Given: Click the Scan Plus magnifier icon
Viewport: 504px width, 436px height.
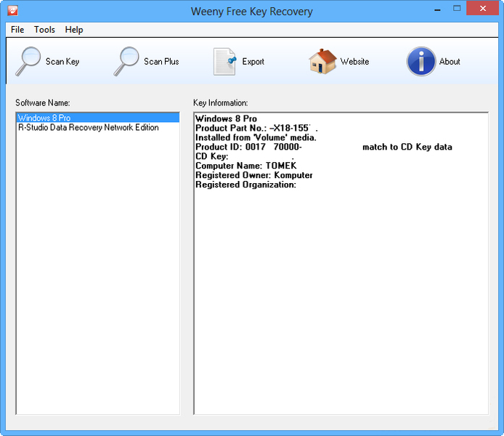Looking at the screenshot, I should [x=126, y=62].
